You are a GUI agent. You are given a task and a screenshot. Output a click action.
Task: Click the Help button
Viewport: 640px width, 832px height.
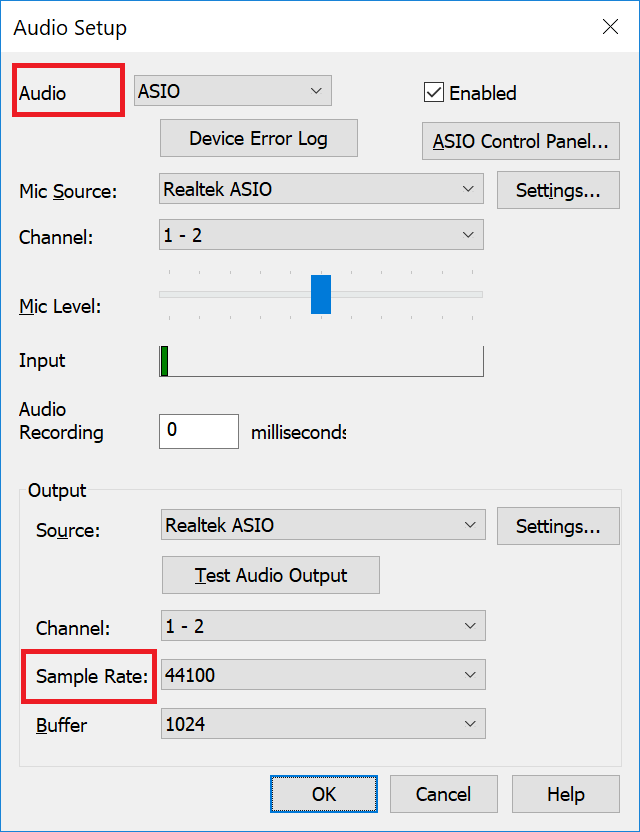[565, 794]
